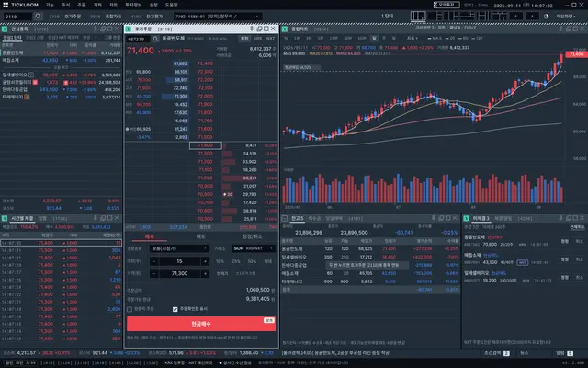Increase order quantity with plus stepper

pos(205,261)
